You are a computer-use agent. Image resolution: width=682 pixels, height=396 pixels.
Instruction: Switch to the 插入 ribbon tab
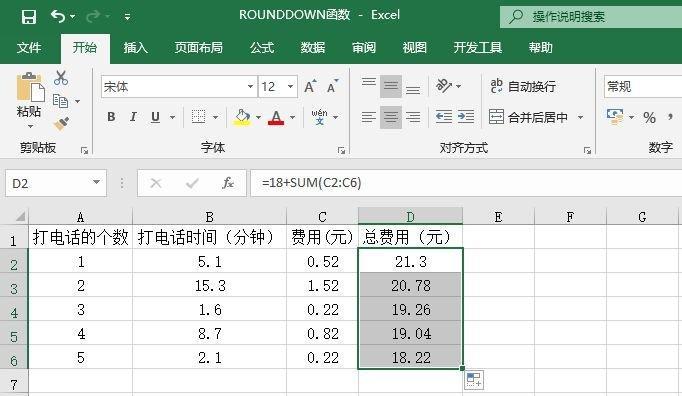point(135,47)
